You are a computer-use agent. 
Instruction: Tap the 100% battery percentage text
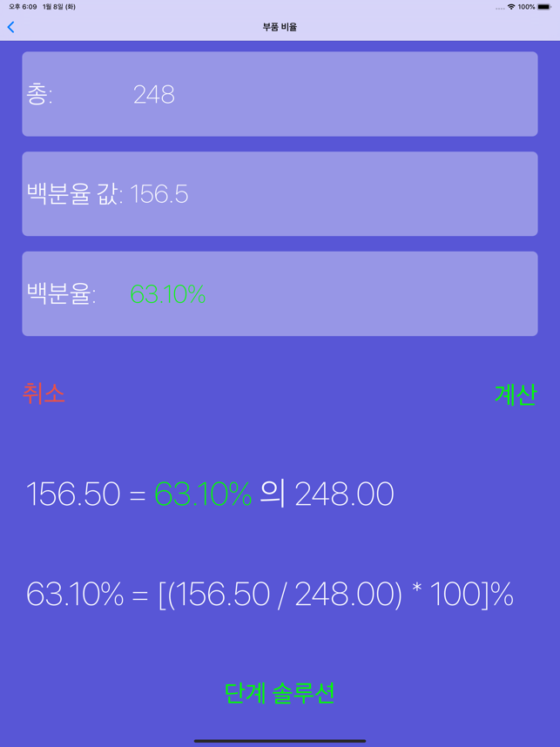[526, 7]
